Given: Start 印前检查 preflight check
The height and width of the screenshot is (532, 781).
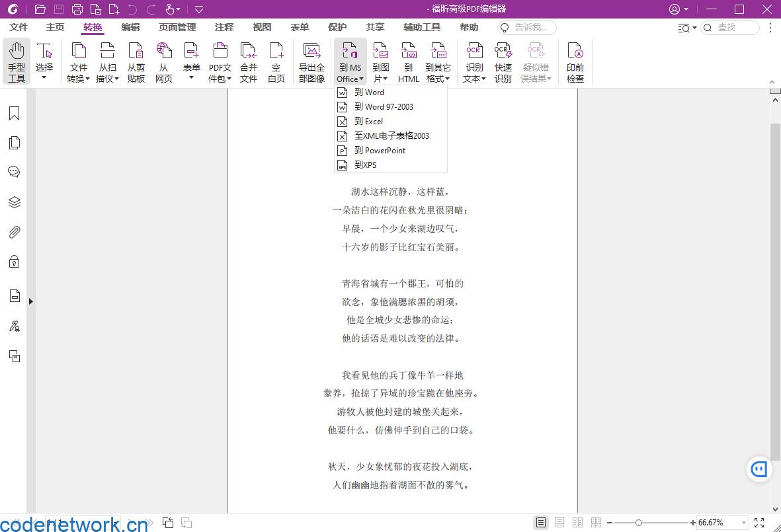Looking at the screenshot, I should 575,61.
